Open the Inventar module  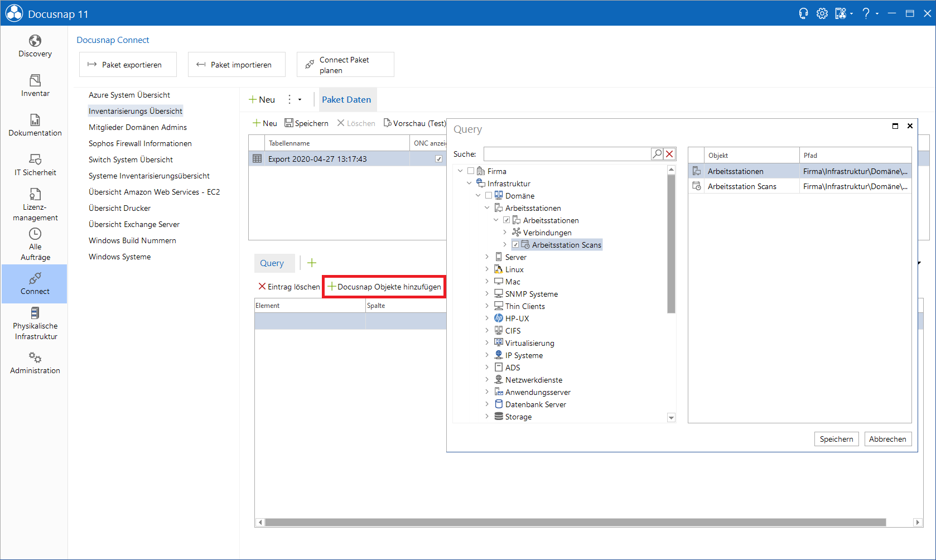coord(35,85)
